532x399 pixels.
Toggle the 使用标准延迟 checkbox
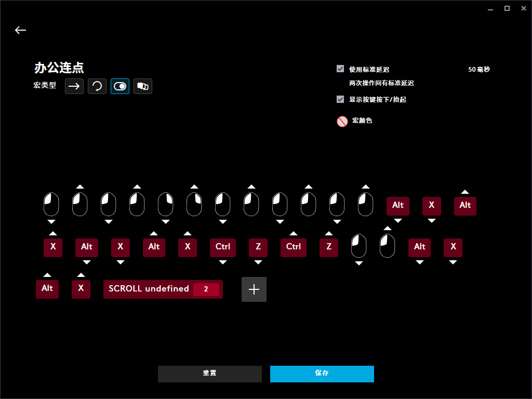[x=340, y=69]
